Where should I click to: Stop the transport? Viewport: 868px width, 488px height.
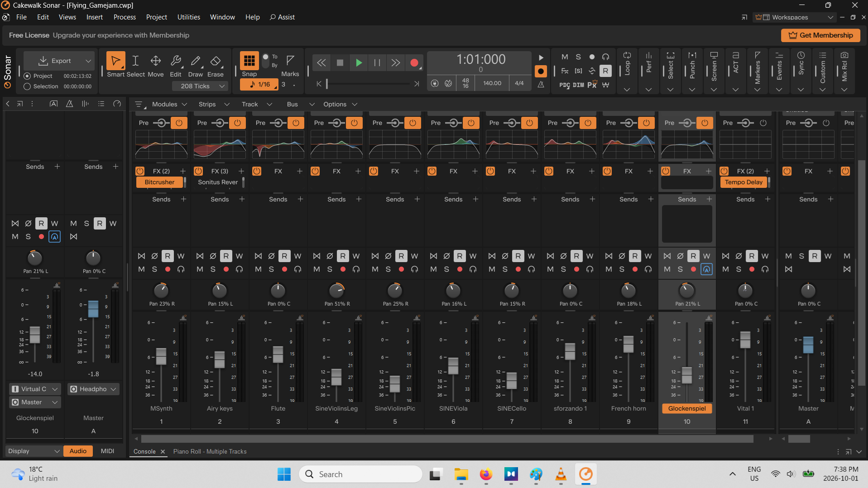click(x=340, y=63)
